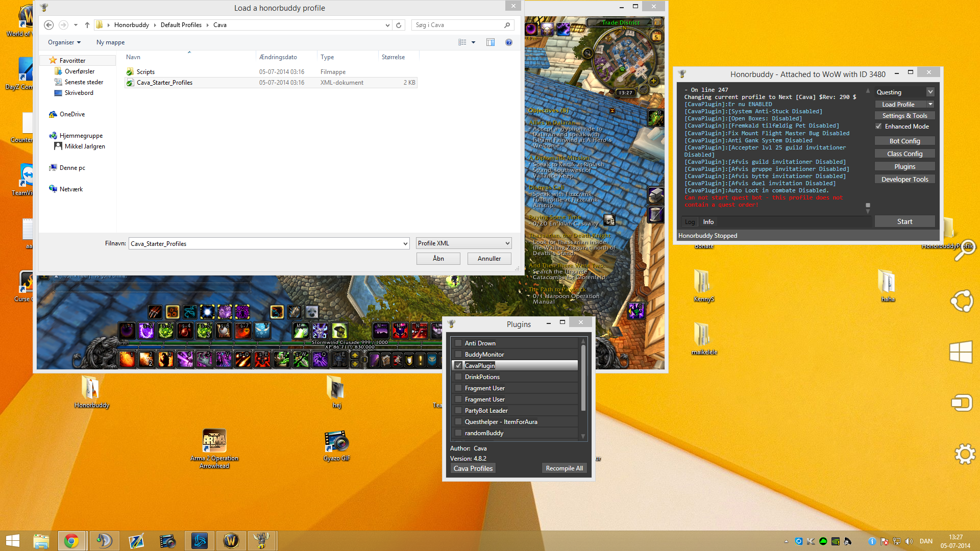Enable the Anti Drown plugin

click(x=458, y=343)
